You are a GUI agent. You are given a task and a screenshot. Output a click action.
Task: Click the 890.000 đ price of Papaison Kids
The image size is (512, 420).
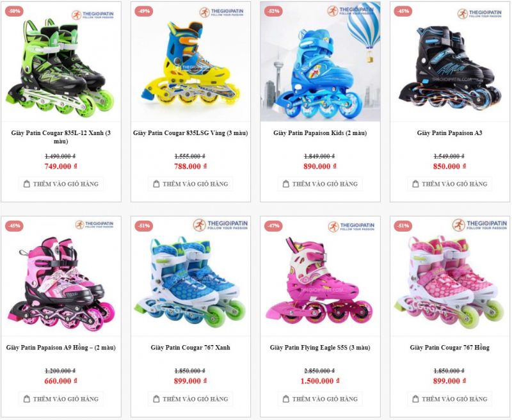(320, 166)
